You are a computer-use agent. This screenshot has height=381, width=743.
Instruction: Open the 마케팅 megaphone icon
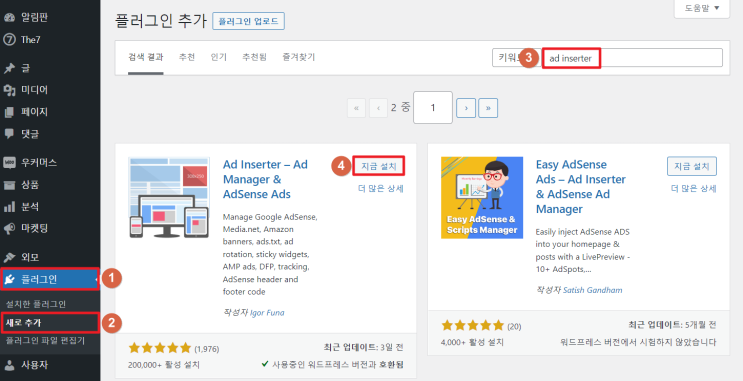pyautogui.click(x=9, y=228)
